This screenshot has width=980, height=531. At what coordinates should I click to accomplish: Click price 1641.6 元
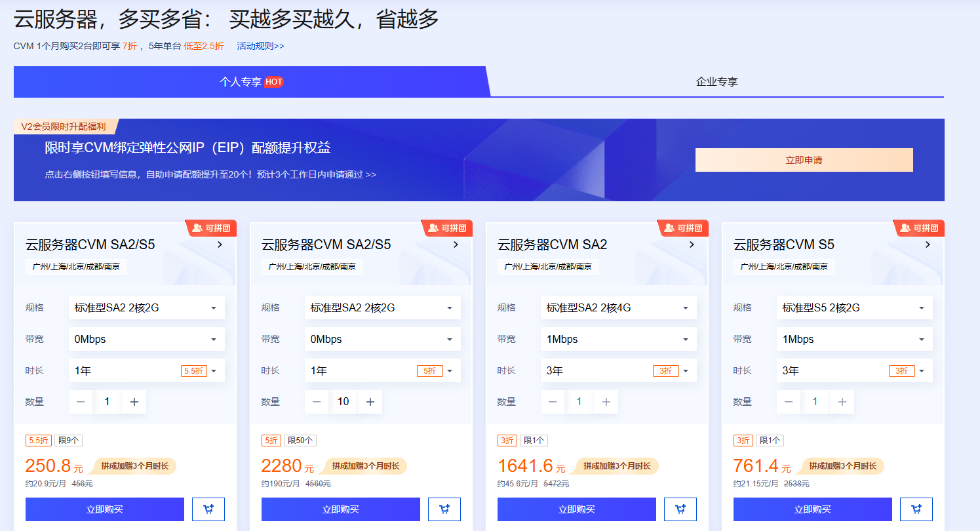point(532,466)
